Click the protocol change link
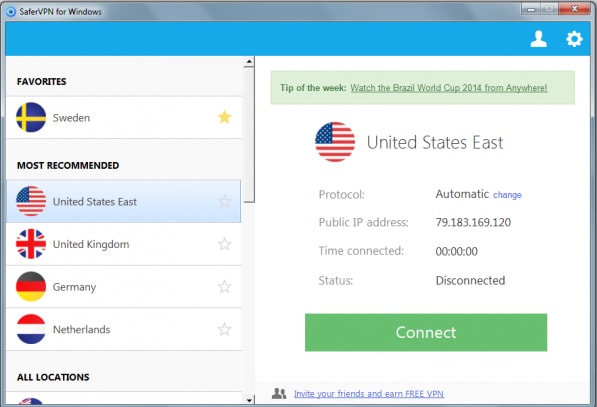This screenshot has height=407, width=597. [507, 195]
